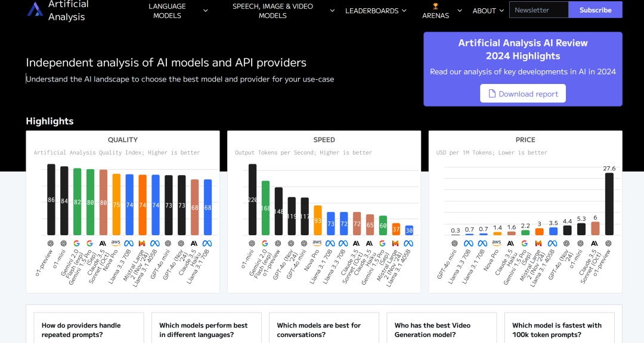Click the Artificial Analysis logo icon
This screenshot has width=644, height=343.
pyautogui.click(x=35, y=10)
